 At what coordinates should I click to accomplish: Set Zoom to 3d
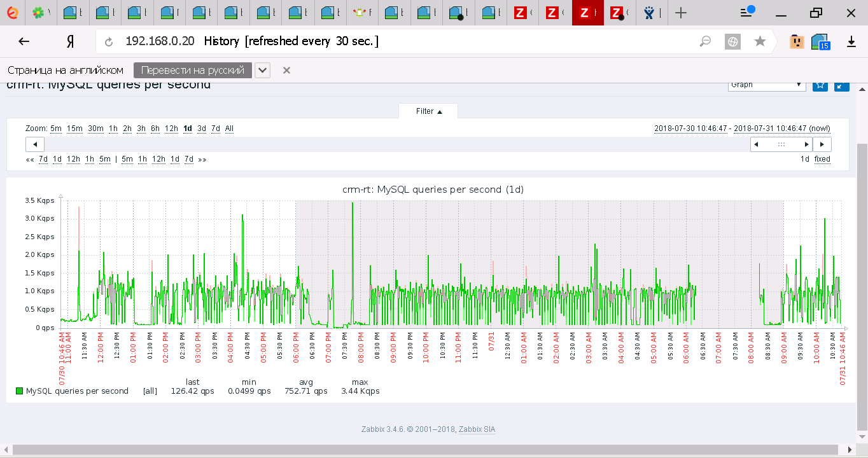coord(202,128)
